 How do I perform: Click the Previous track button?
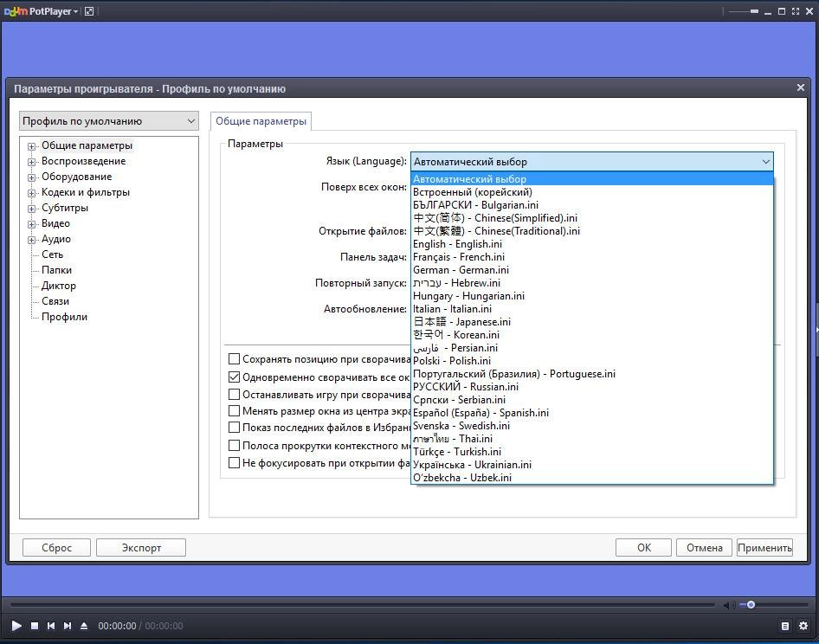51,626
